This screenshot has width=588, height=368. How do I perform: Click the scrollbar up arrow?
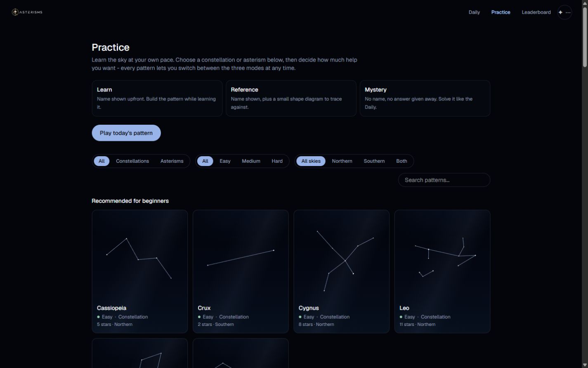pyautogui.click(x=585, y=3)
